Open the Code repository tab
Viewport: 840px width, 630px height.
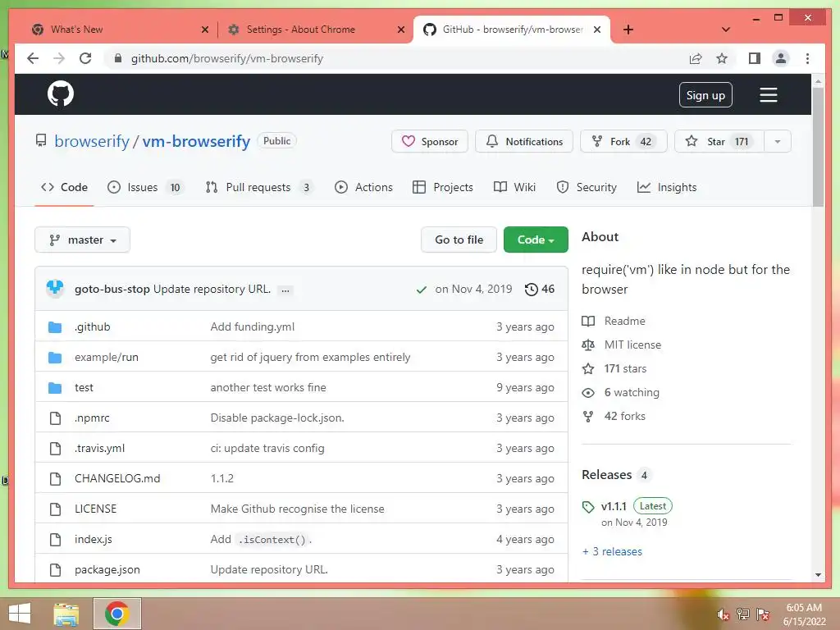click(64, 188)
